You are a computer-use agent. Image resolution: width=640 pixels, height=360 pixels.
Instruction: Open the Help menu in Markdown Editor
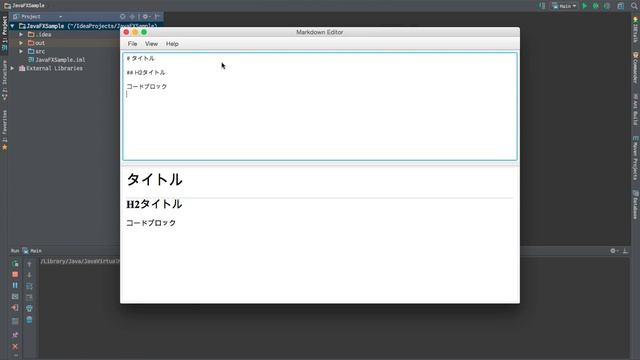pos(172,44)
